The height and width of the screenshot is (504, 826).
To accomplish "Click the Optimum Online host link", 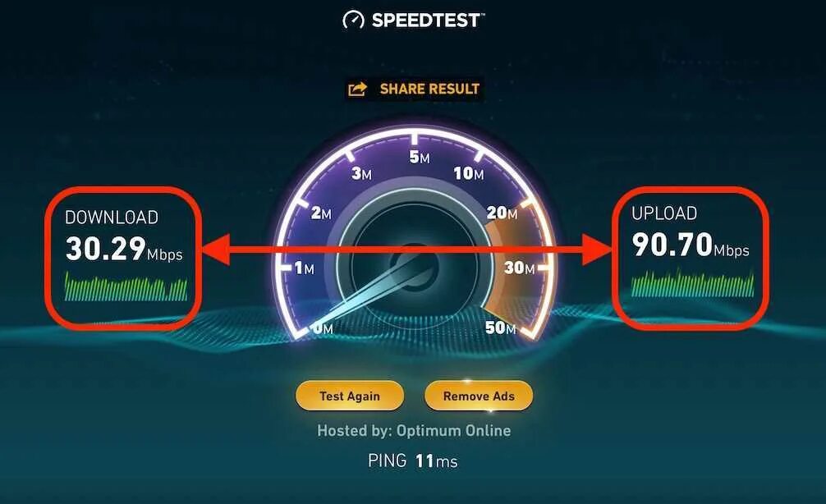I will click(x=453, y=431).
